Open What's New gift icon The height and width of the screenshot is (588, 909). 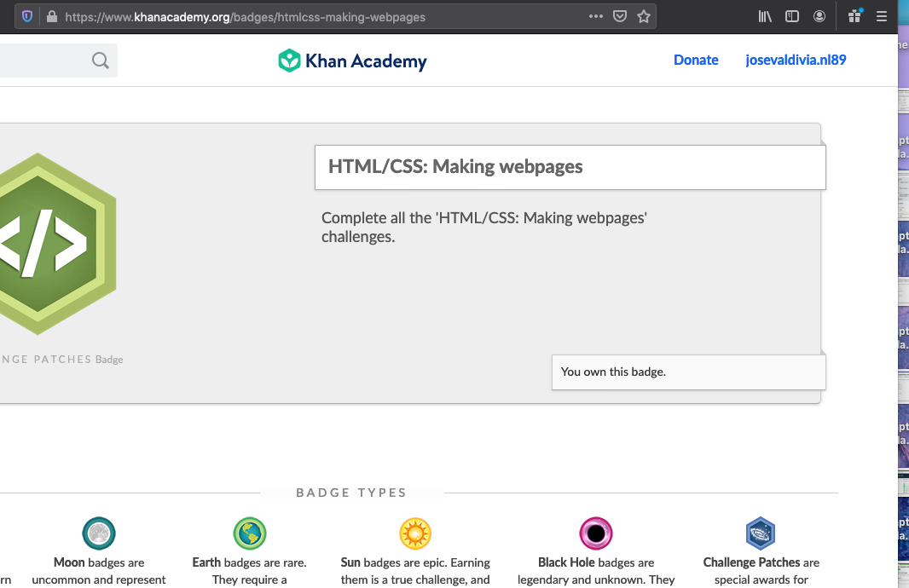[x=854, y=16]
